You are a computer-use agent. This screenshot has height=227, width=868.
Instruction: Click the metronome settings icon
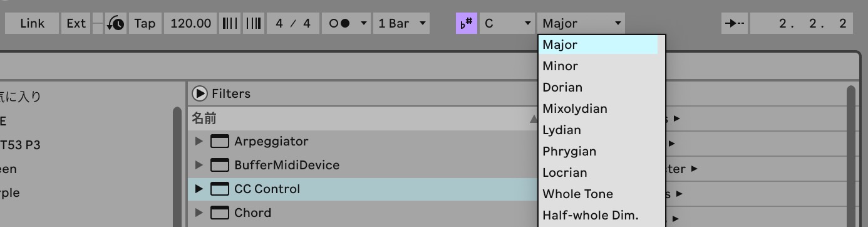116,24
